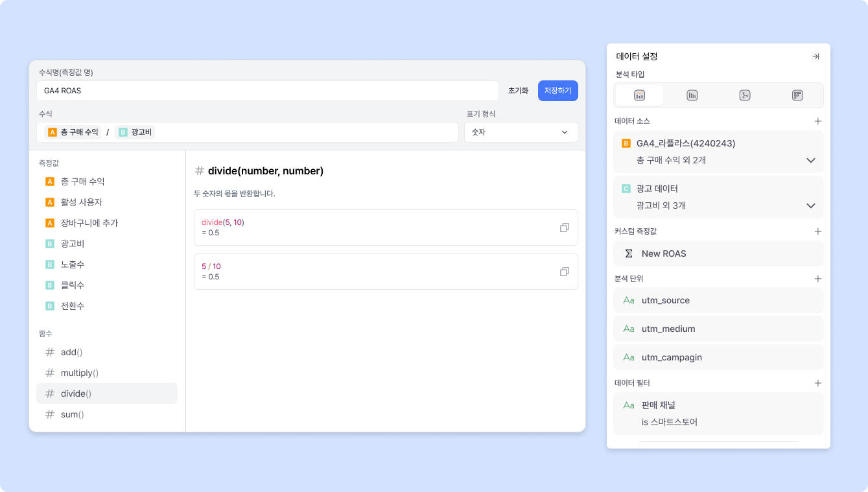Collapse the 데이터 설정 panel with arrow icon

click(815, 56)
